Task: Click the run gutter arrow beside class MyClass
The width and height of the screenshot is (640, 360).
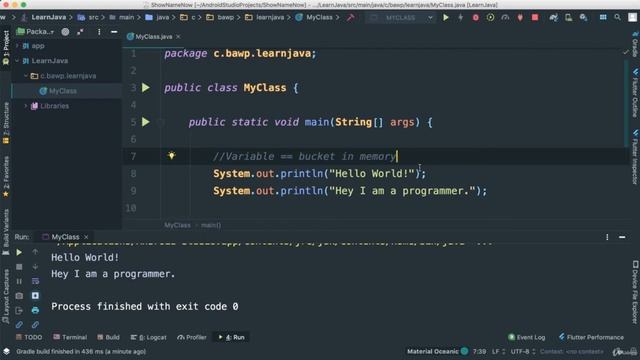Action: (146, 87)
